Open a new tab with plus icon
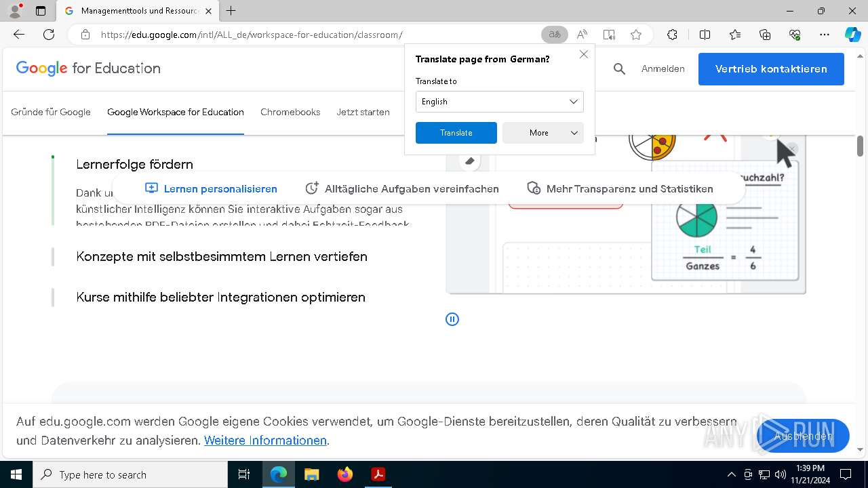This screenshot has height=488, width=868. tap(231, 11)
